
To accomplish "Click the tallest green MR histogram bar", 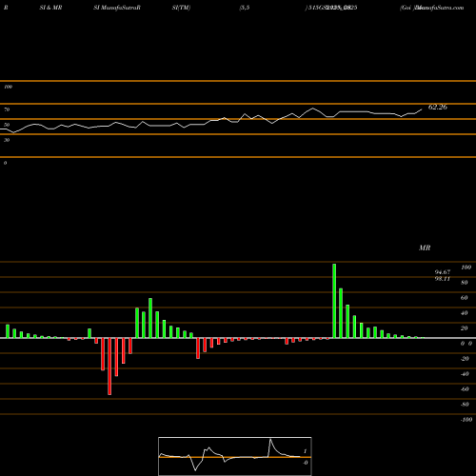I will click(334, 301).
